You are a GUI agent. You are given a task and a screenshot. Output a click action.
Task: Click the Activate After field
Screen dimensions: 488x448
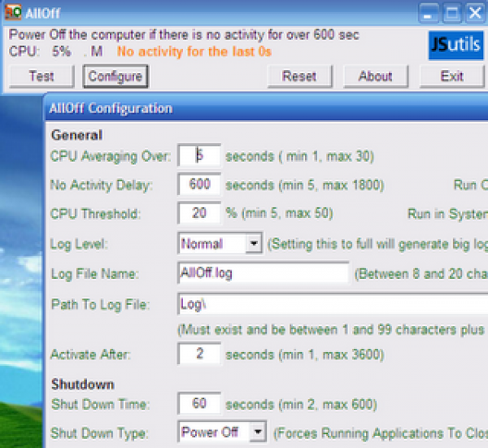point(199,354)
